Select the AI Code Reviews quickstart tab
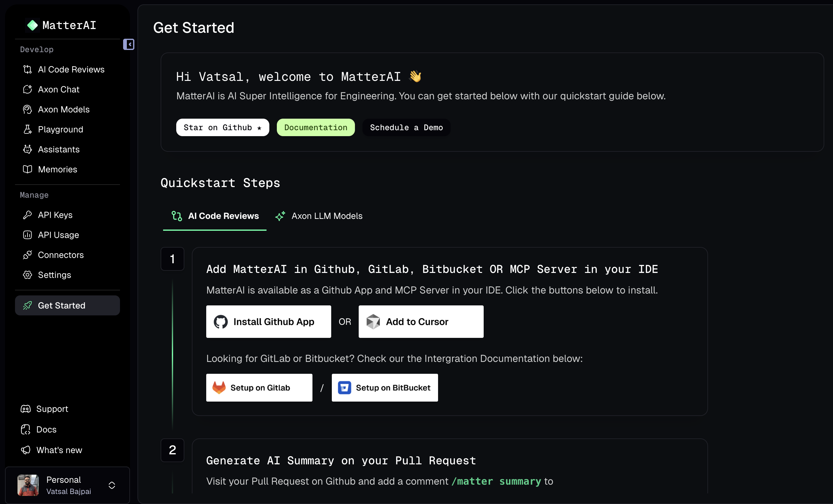Screen dimensions: 833x504 pyautogui.click(x=214, y=216)
